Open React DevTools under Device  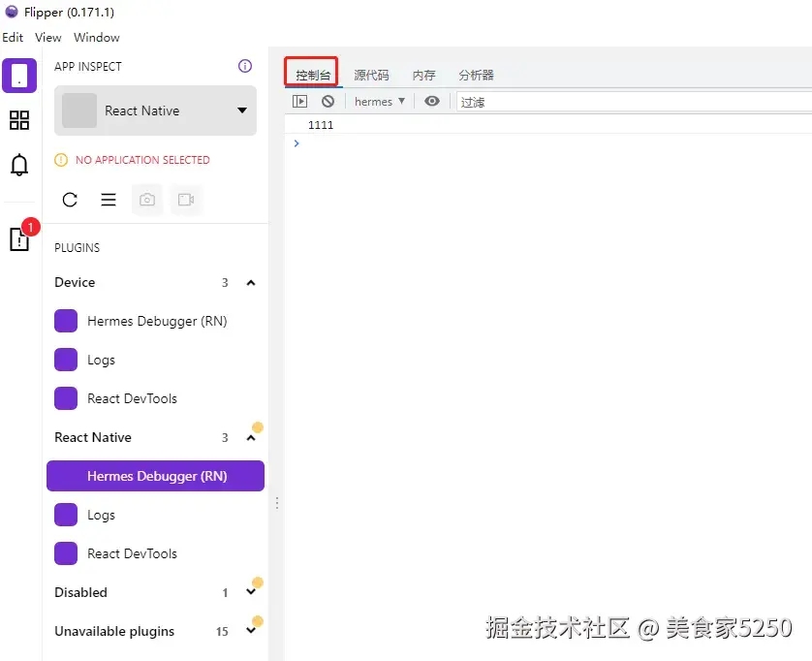(155, 398)
